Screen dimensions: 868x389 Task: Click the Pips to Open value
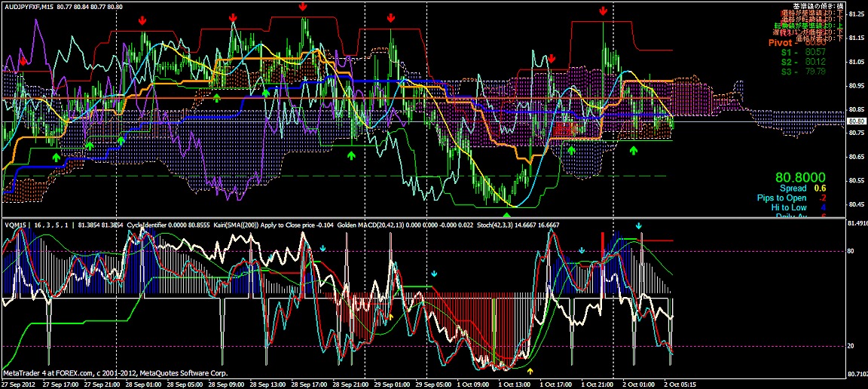[x=821, y=198]
